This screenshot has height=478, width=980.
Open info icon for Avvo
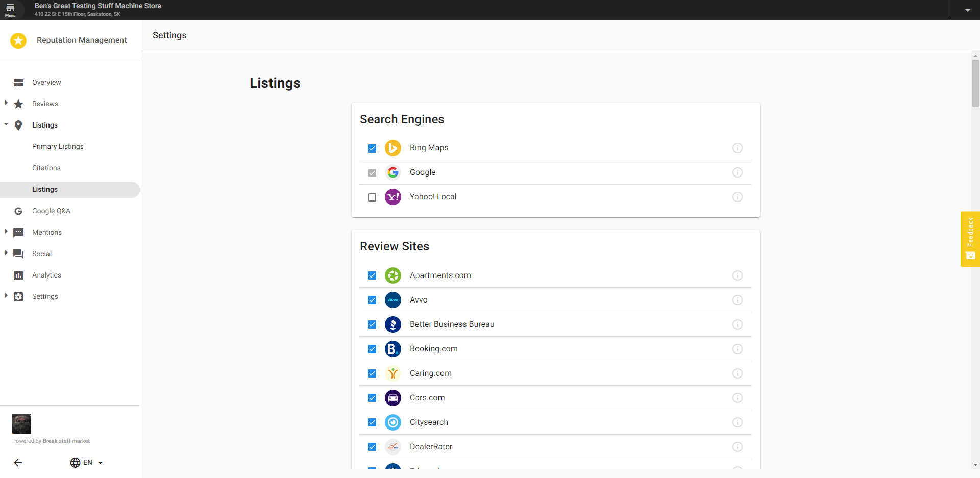coord(738,300)
